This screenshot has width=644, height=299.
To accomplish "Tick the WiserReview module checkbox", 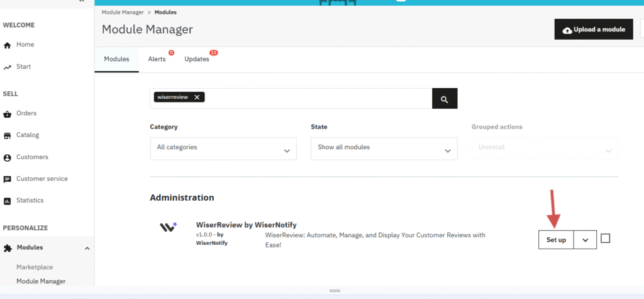I will pos(605,239).
